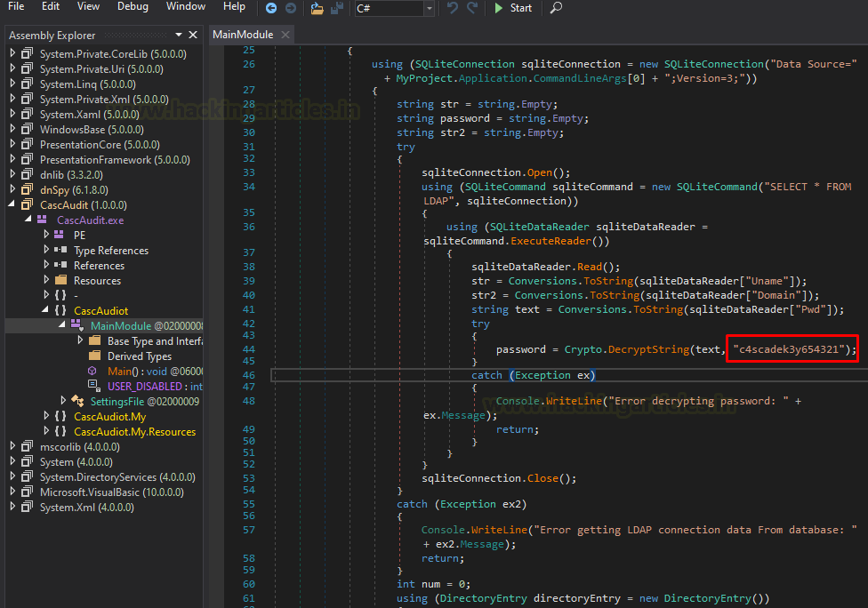The height and width of the screenshot is (608, 868).
Task: Expand the mscorlib (4.0.0.0) assembly node
Action: (x=12, y=447)
